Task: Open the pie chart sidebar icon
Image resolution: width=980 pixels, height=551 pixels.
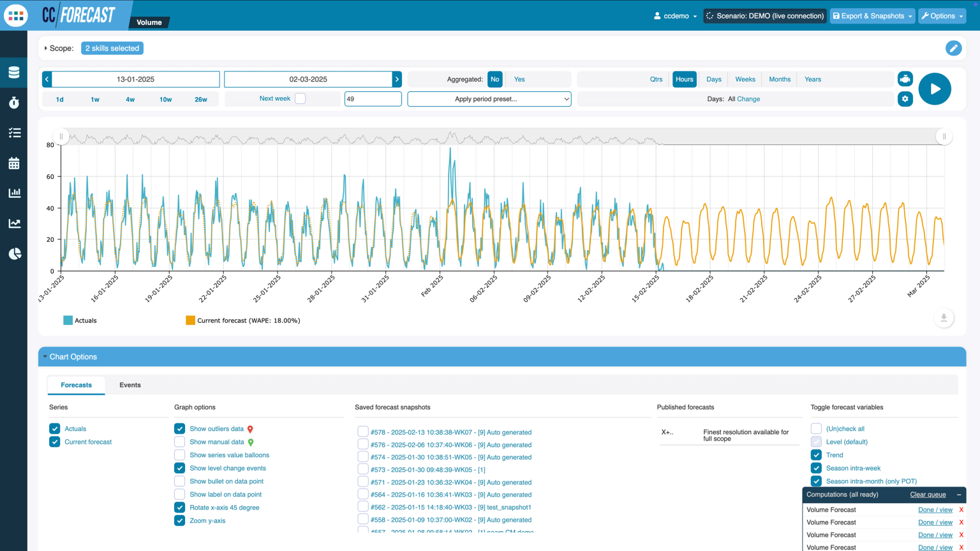Action: [14, 253]
